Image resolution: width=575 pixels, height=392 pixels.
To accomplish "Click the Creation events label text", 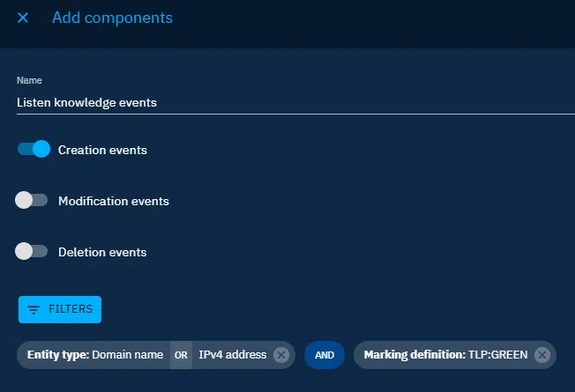I will (x=102, y=150).
